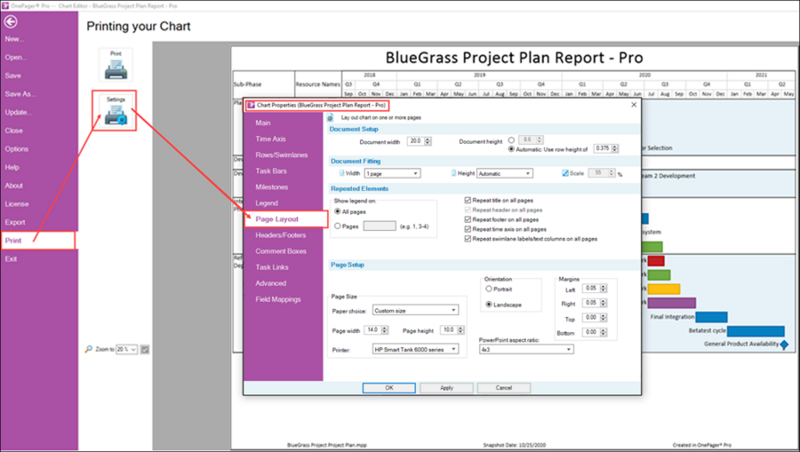
Task: Open the Headers/Footers tab
Action: [x=281, y=235]
